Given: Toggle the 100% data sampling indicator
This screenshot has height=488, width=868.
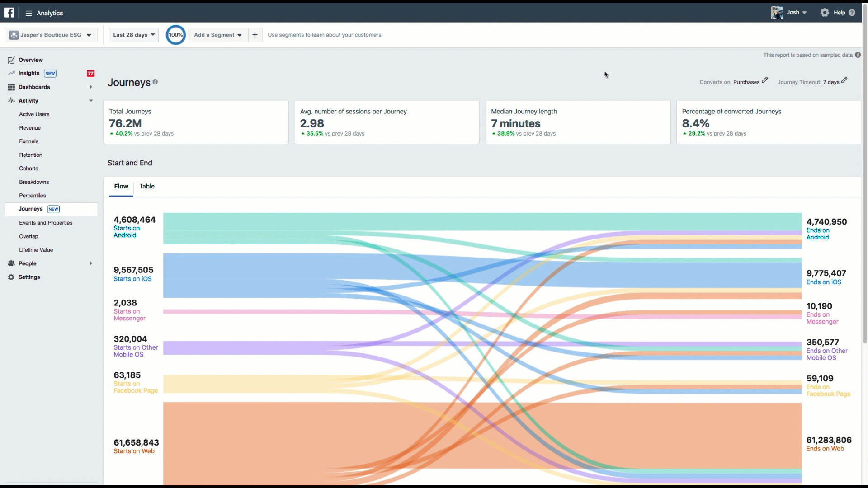Looking at the screenshot, I should tap(175, 34).
